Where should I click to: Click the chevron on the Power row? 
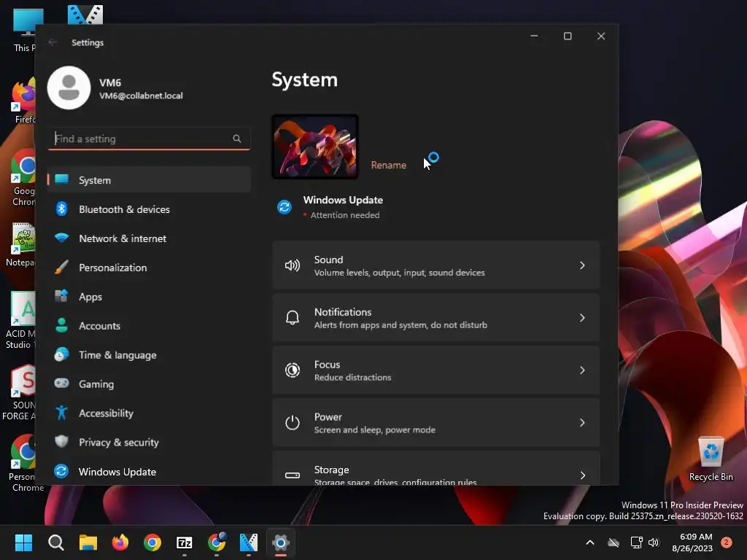582,422
